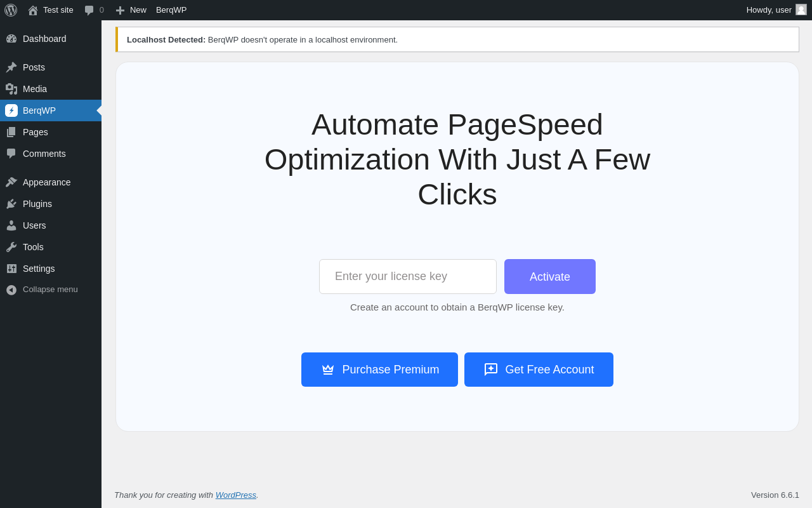Click the user avatar icon
Viewport: 812px width, 508px height.
coord(801,10)
